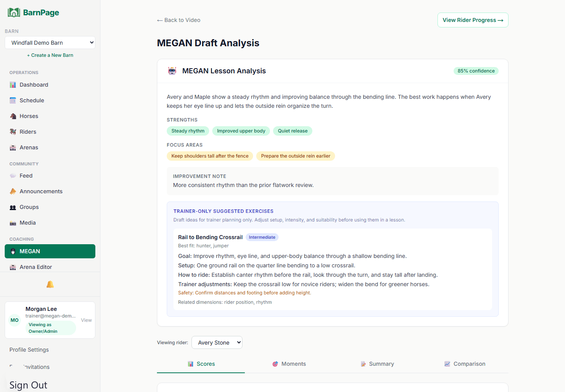Open the notification bell
Image resolution: width=565 pixels, height=392 pixels.
coord(50,284)
